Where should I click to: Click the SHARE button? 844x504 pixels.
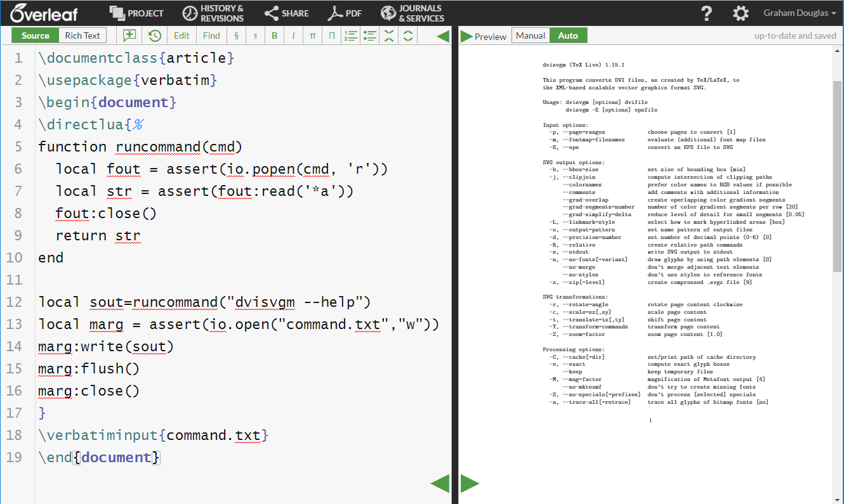[287, 13]
